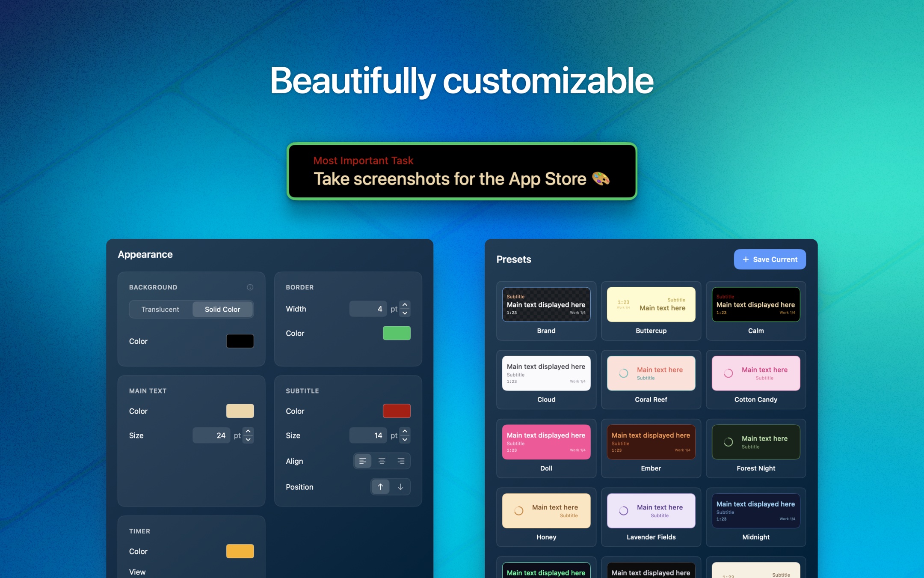Enable Solid Color background mode
This screenshot has width=924, height=578.
222,309
